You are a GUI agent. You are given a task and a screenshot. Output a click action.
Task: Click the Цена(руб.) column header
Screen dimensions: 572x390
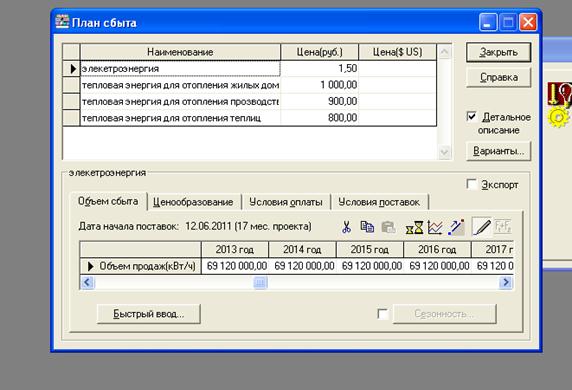tap(320, 52)
